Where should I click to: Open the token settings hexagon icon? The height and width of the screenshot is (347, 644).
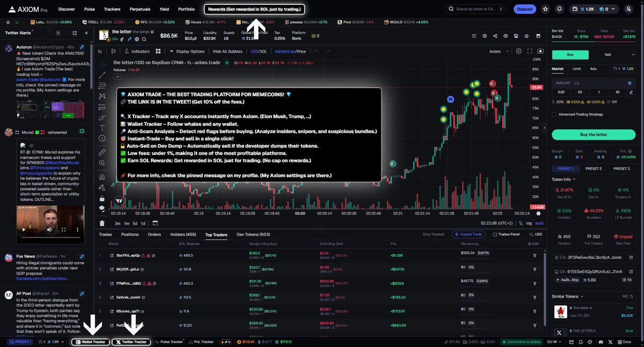click(484, 36)
